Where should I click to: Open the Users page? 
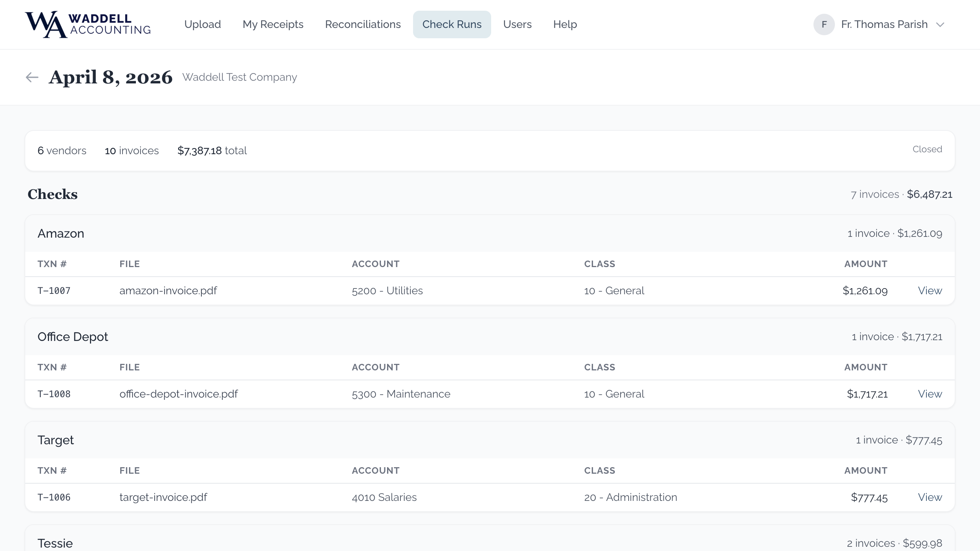[x=517, y=24]
